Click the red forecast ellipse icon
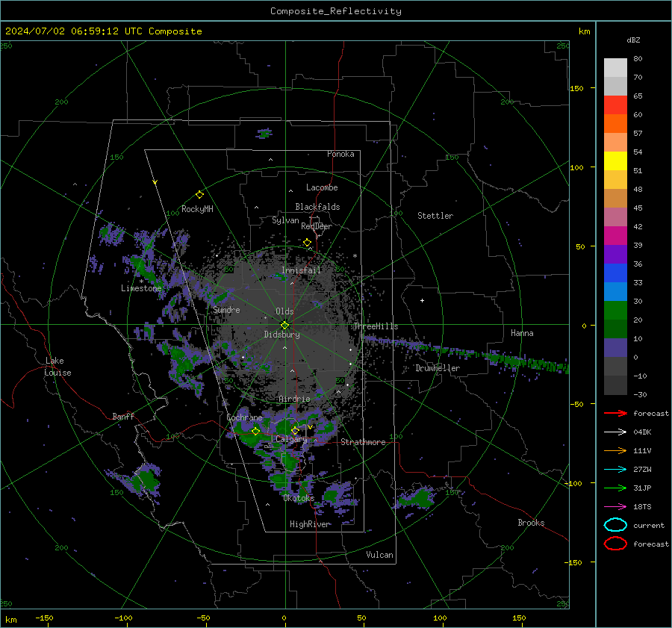672x628 pixels. point(615,544)
